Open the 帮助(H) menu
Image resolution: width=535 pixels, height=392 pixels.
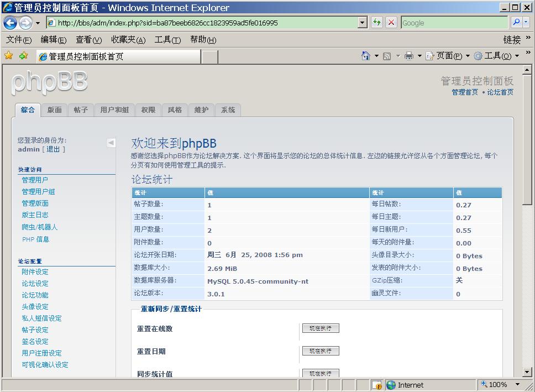(203, 40)
